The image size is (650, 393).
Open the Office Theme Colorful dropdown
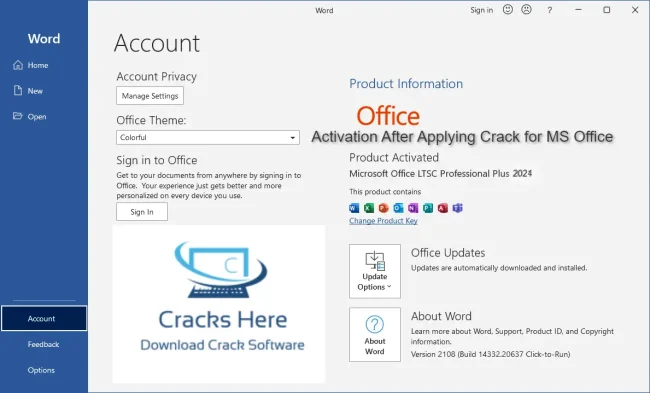coord(208,138)
